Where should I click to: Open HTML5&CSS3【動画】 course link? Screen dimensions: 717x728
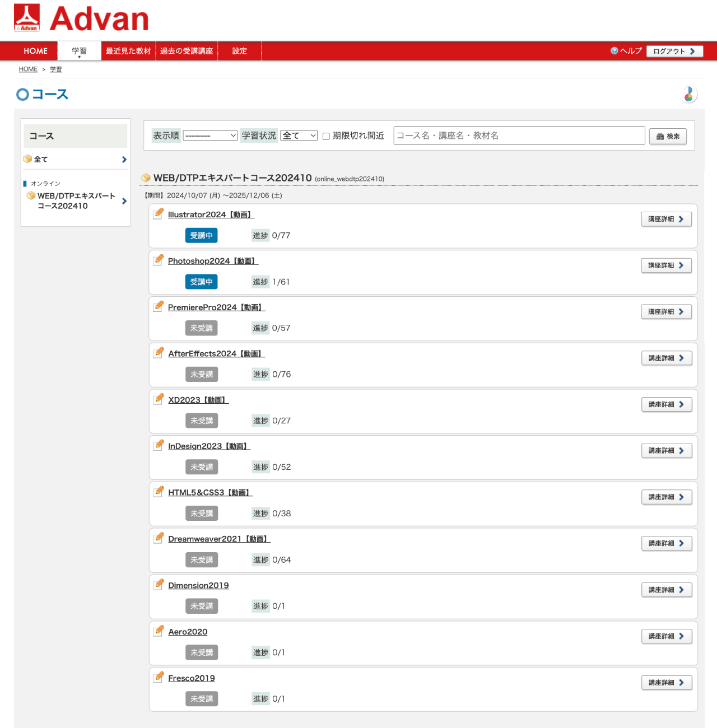210,493
